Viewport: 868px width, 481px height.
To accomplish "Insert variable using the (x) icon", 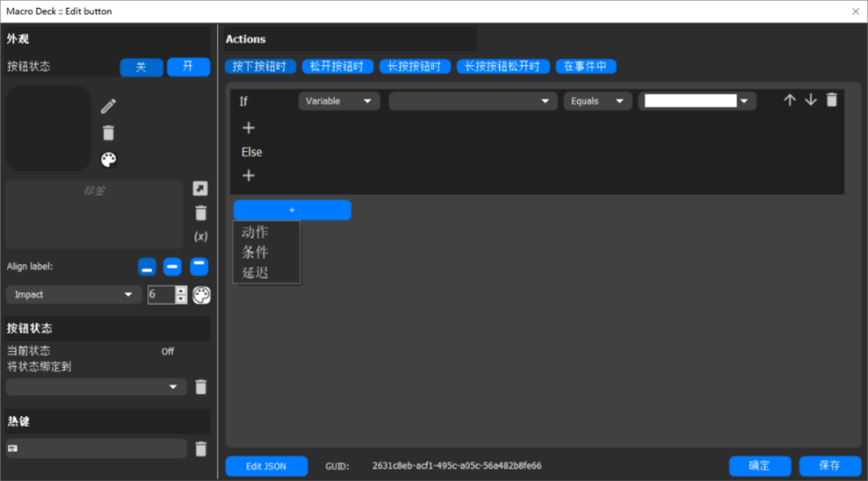I will [201, 236].
